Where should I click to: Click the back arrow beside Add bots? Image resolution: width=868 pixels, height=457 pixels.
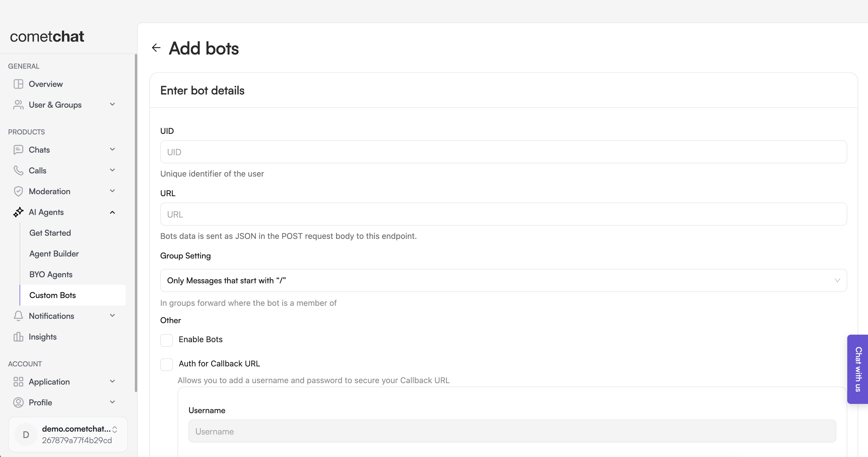pos(156,48)
